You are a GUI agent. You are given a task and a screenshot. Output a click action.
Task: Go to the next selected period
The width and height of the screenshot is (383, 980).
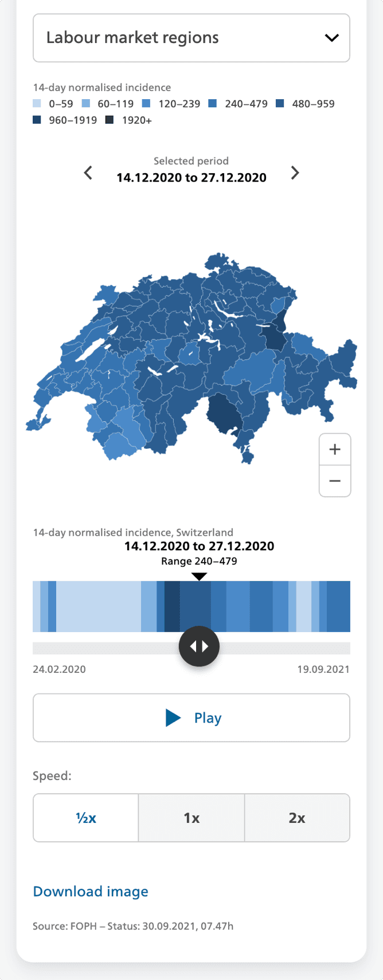295,173
